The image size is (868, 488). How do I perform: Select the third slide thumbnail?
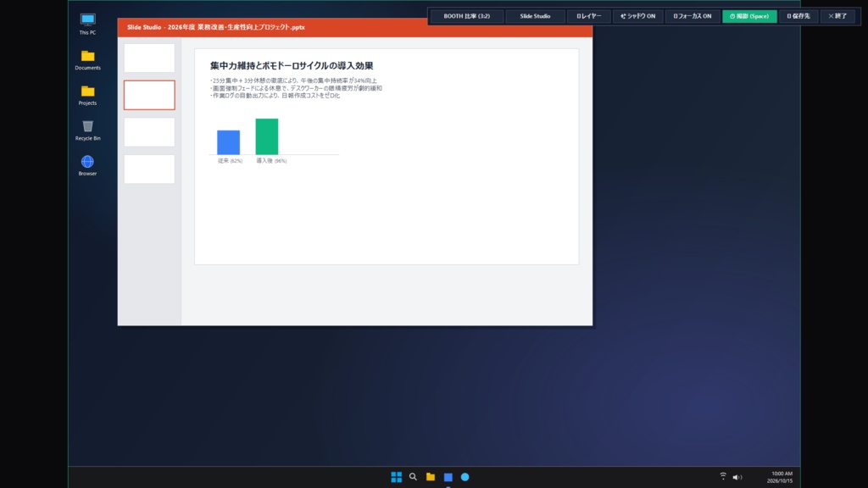coord(149,132)
